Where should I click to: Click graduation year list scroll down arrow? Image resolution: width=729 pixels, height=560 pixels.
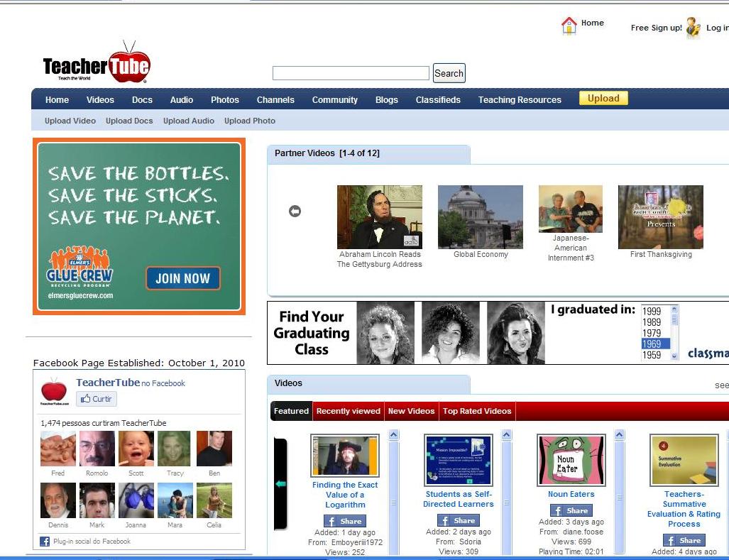tap(674, 356)
